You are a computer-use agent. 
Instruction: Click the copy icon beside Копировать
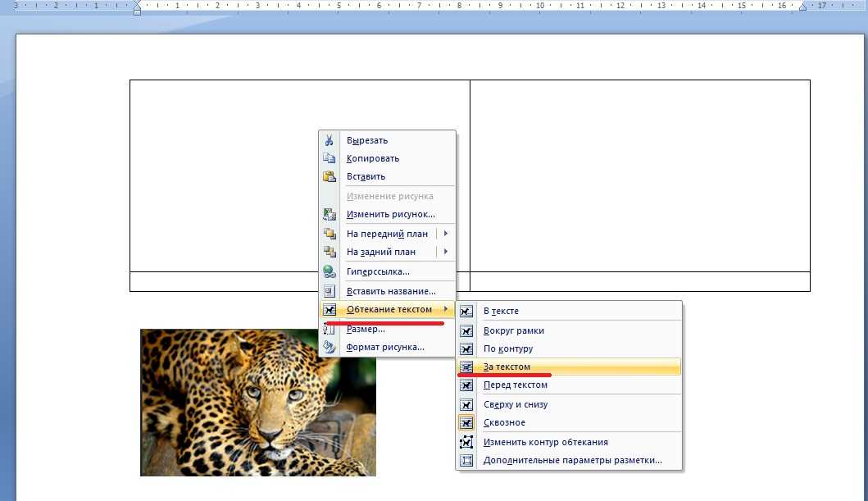[329, 158]
